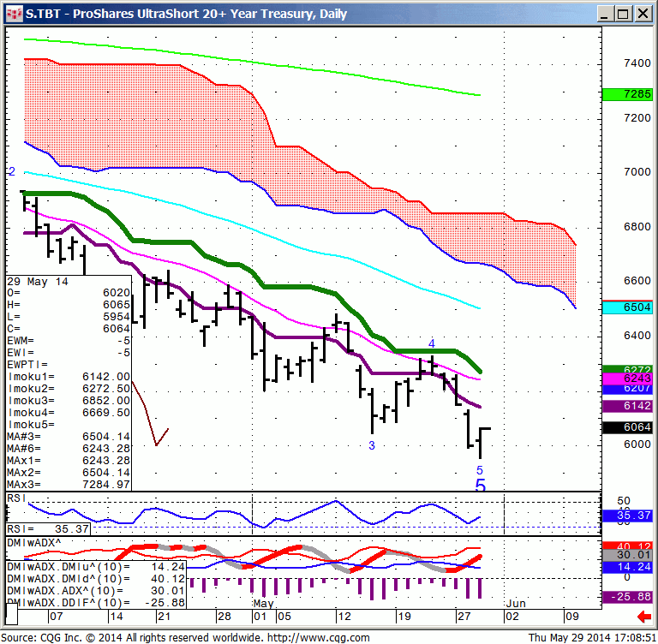
Task: Click the http://www.cqg.com link
Action: pos(319,638)
